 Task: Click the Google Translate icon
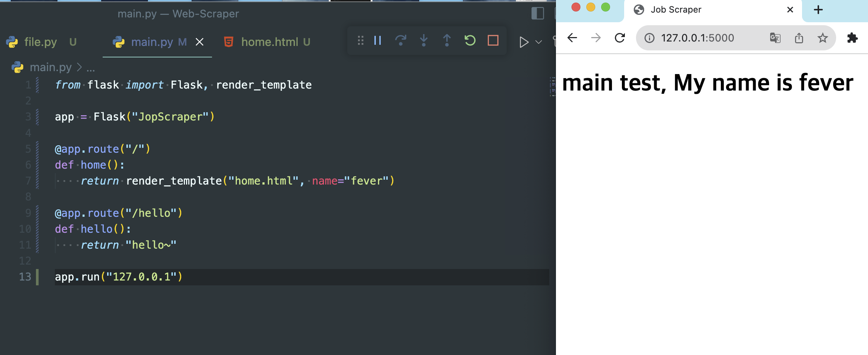(x=775, y=38)
